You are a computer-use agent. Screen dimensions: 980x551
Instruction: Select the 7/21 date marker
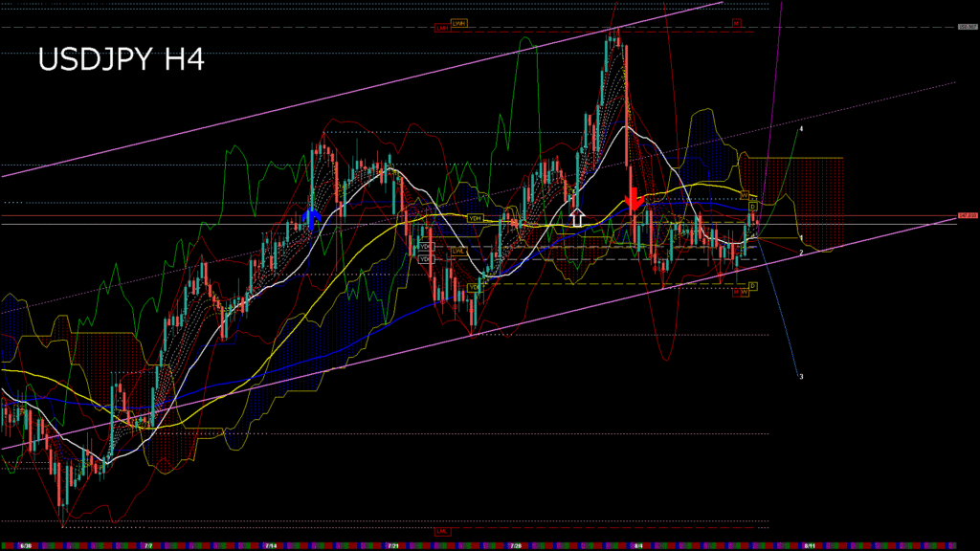click(x=393, y=546)
